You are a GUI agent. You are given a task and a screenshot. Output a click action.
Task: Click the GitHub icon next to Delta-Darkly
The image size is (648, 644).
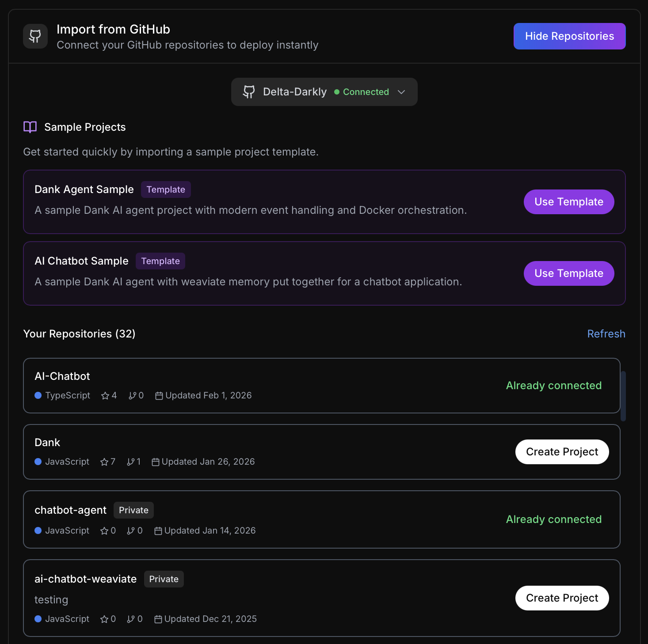[x=249, y=92]
